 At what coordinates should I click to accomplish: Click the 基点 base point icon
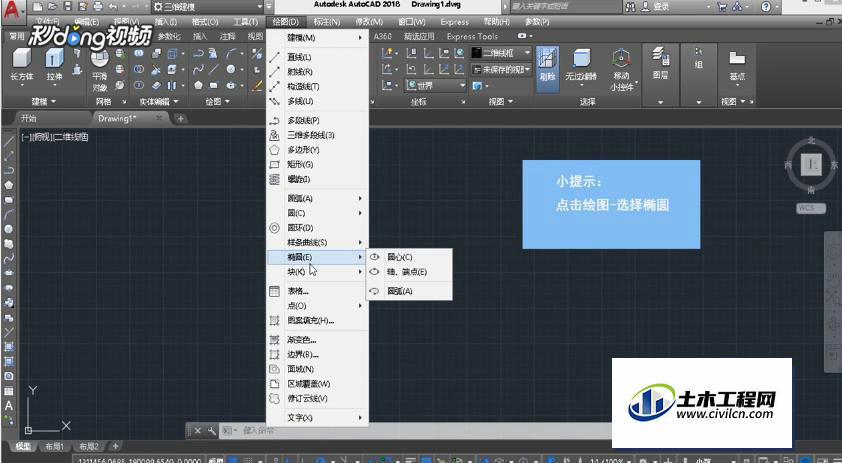(737, 58)
